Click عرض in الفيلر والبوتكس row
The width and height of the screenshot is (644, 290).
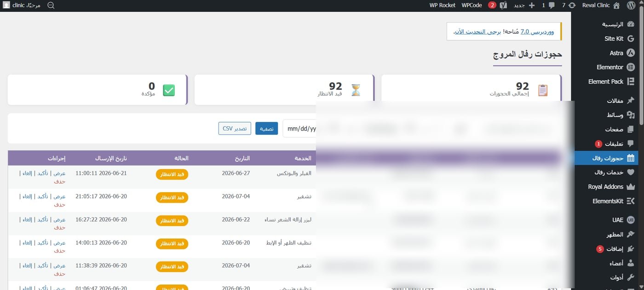(60, 173)
